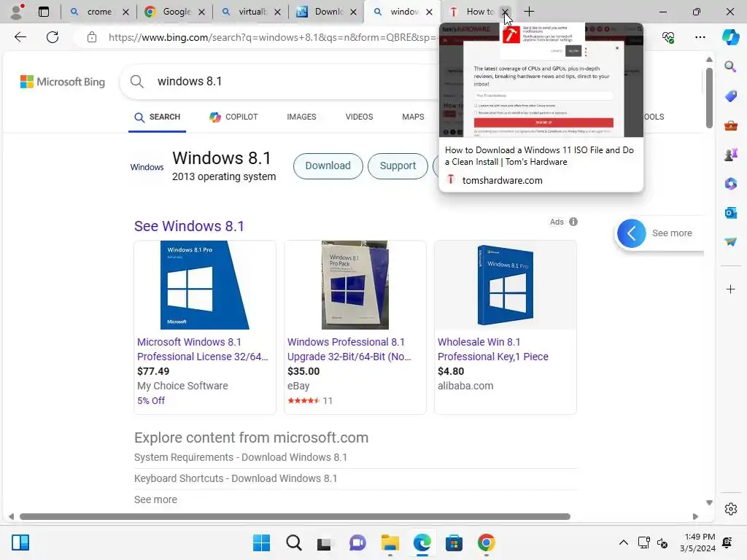
Task: Open the sidebar Drop paper plane icon
Action: click(730, 242)
